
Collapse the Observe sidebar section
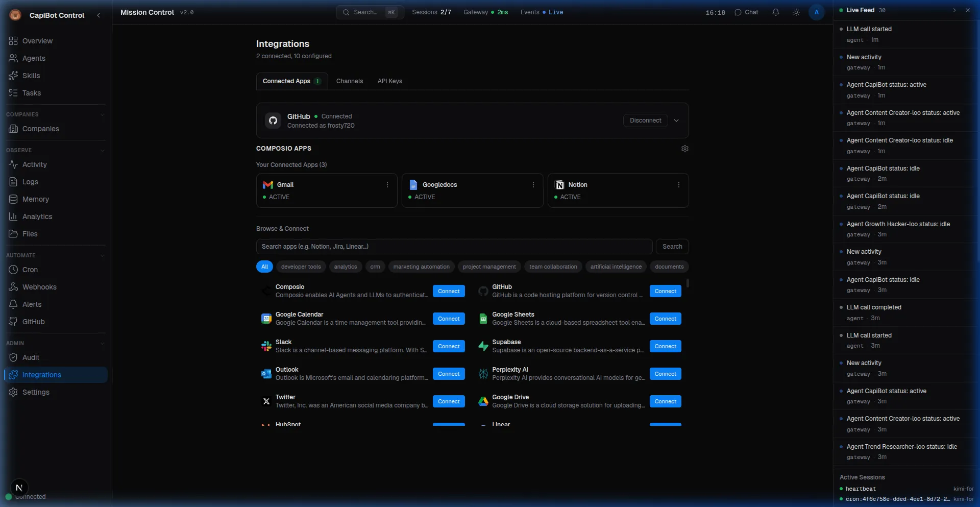(x=103, y=150)
